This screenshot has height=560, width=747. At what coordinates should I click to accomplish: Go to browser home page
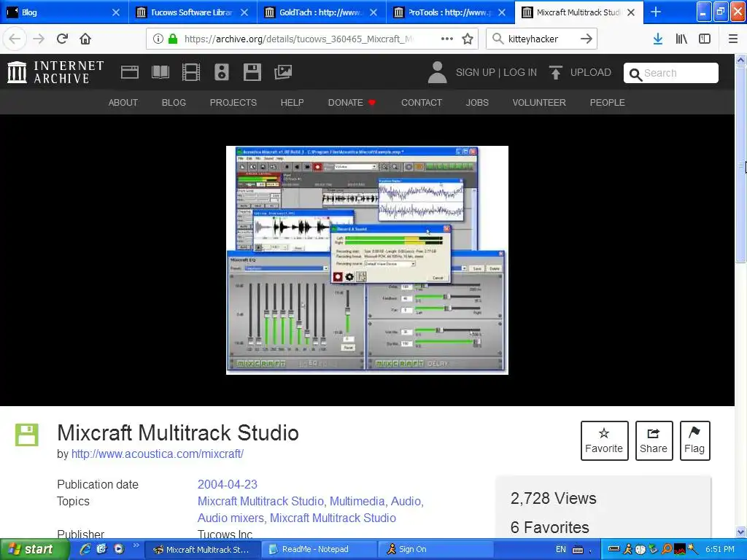pos(85,39)
